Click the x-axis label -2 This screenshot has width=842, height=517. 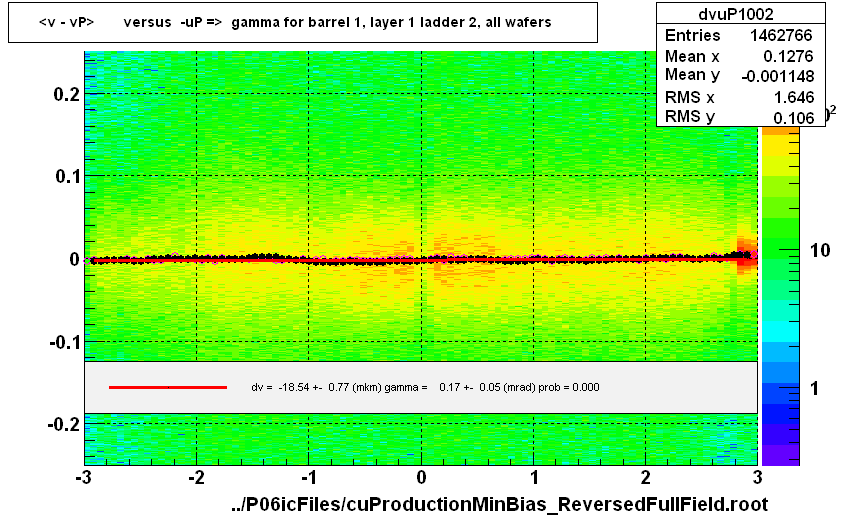(196, 477)
